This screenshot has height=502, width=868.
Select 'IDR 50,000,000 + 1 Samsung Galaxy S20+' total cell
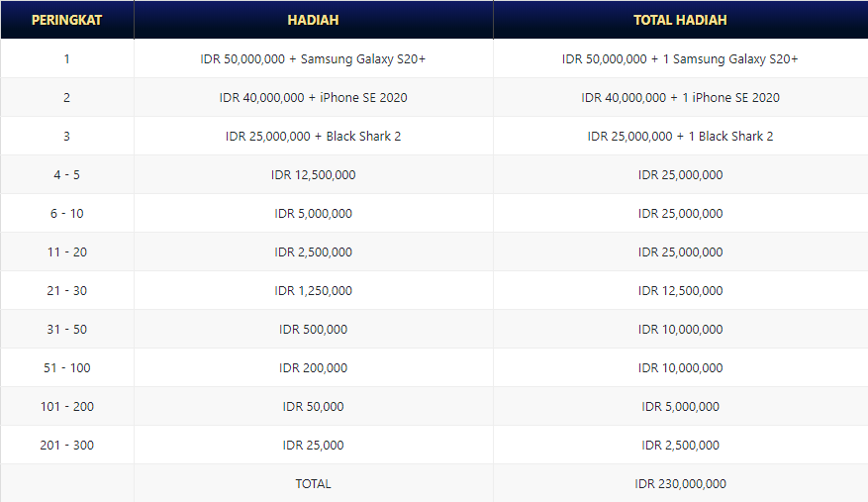(x=680, y=58)
